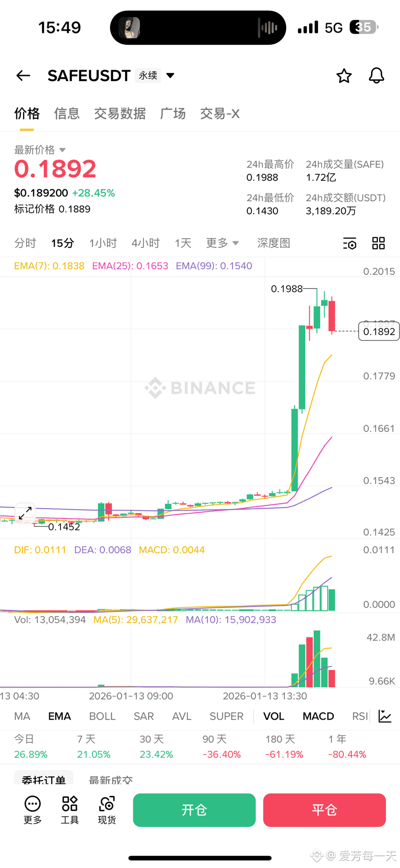Toggle the BOLL indicator
Screen dimensions: 400x868
pos(102,716)
